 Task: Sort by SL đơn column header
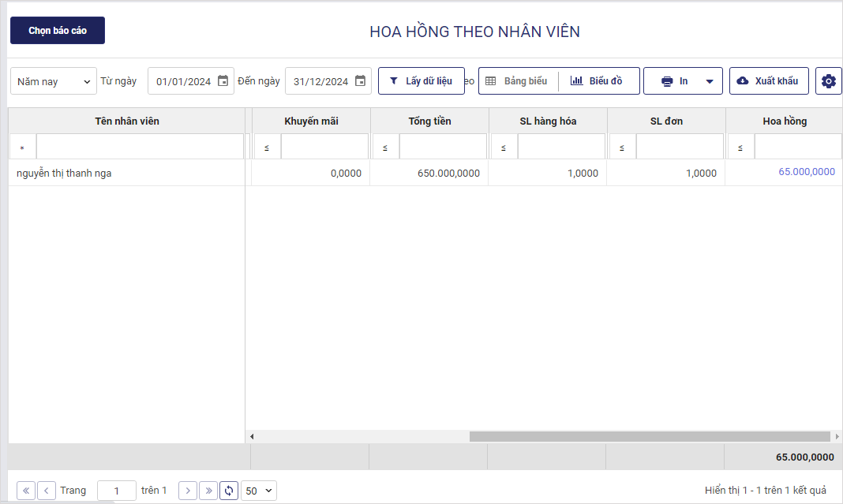tap(666, 121)
